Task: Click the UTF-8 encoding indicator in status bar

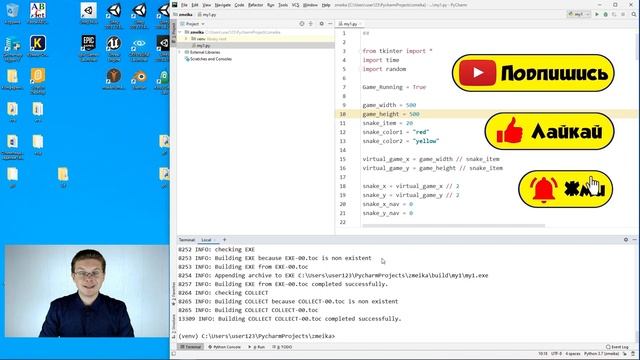Action: point(556,354)
